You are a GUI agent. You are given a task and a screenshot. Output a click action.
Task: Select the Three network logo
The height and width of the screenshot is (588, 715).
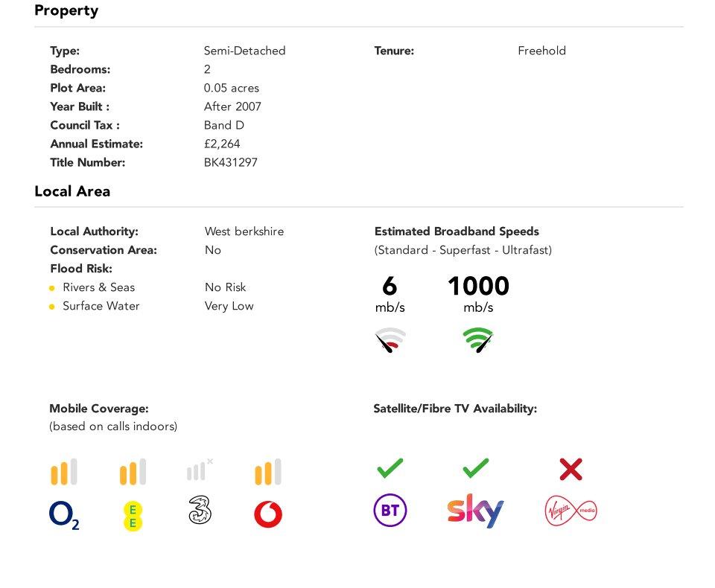click(x=200, y=510)
